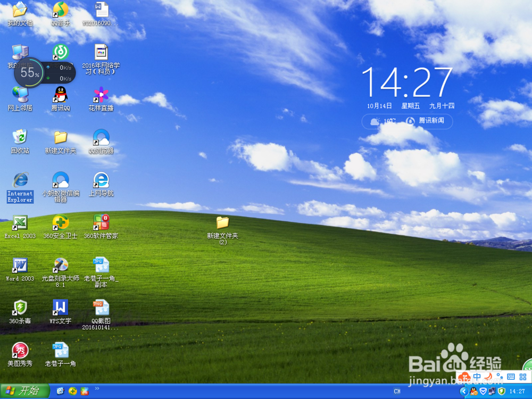Launch IE from the quick launch bar
The height and width of the screenshot is (399, 532).
[x=60, y=391]
